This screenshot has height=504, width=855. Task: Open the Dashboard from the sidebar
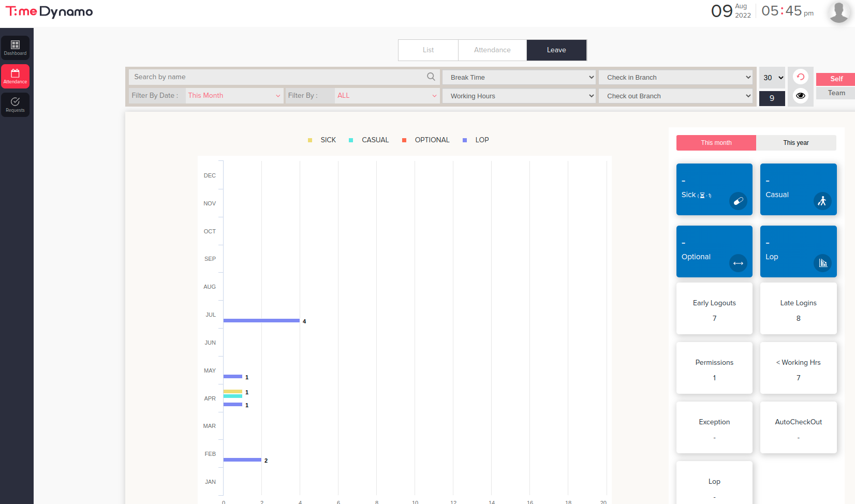click(15, 48)
